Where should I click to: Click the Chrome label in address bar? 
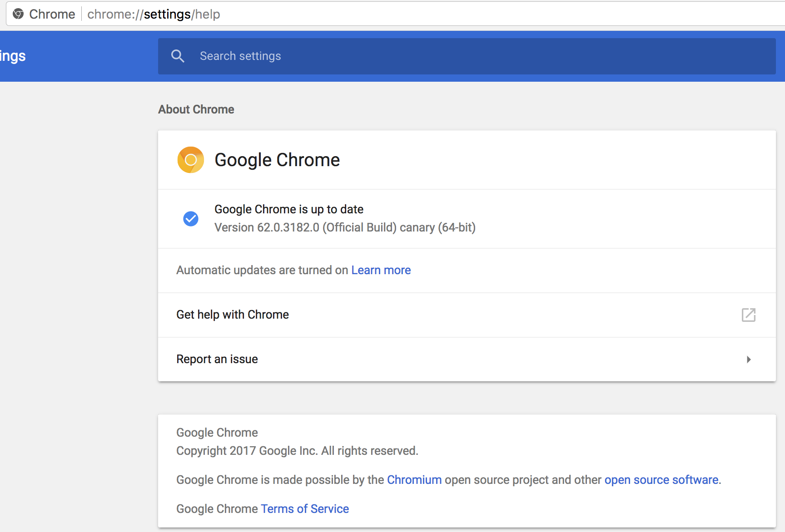(52, 14)
